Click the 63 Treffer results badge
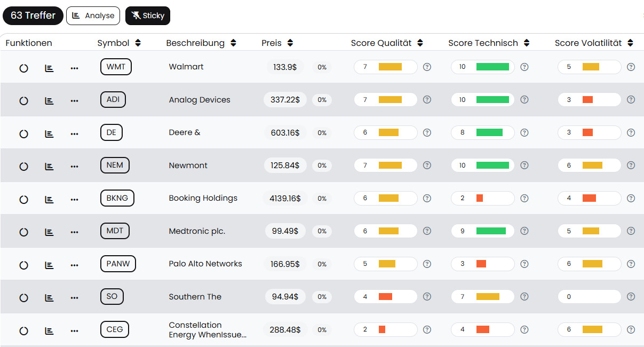The width and height of the screenshot is (644, 347). [33, 15]
